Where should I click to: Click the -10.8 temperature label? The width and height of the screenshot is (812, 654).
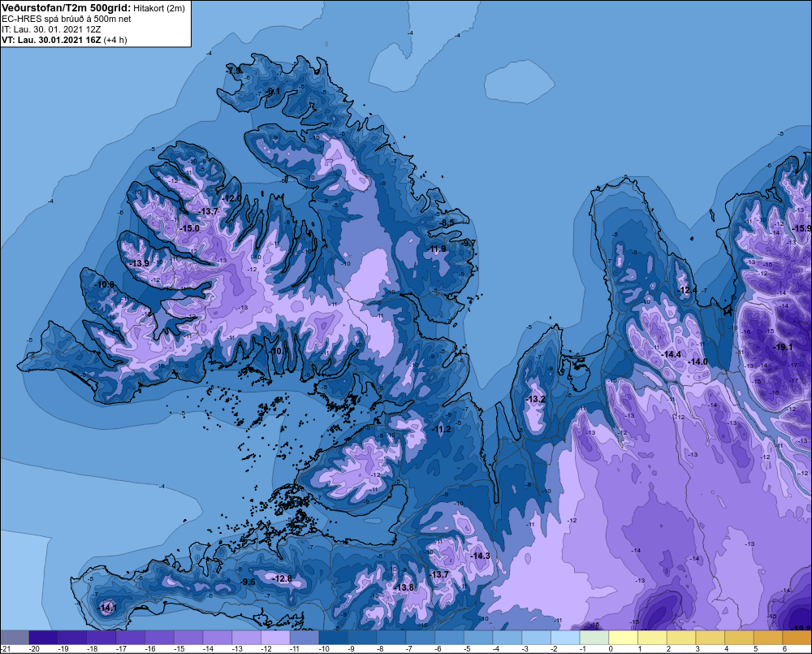tap(105, 284)
